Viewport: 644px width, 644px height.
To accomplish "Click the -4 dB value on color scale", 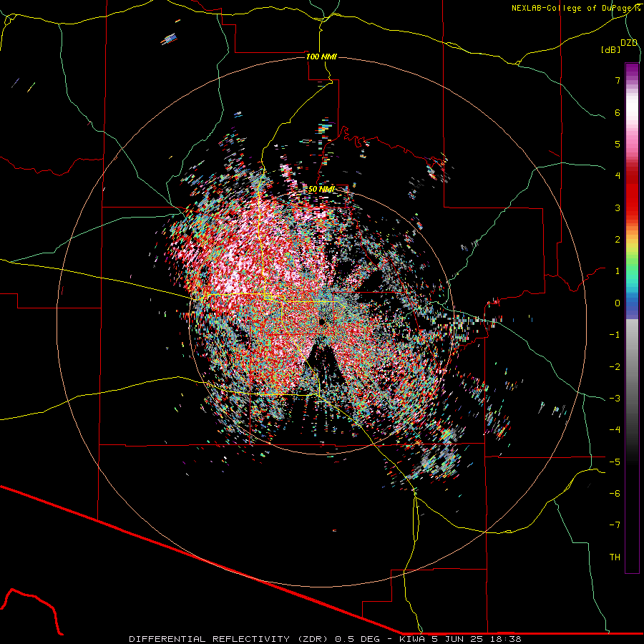I will 615,429.
